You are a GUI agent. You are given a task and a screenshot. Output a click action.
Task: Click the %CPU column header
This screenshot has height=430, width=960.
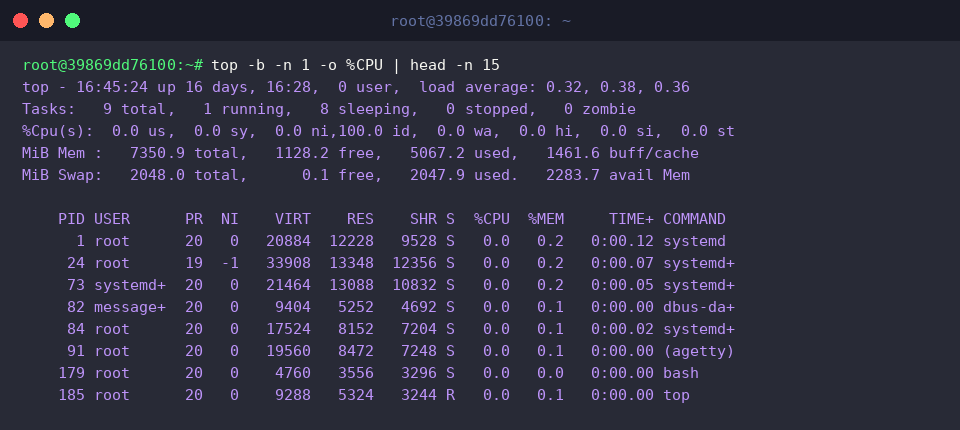tap(491, 219)
